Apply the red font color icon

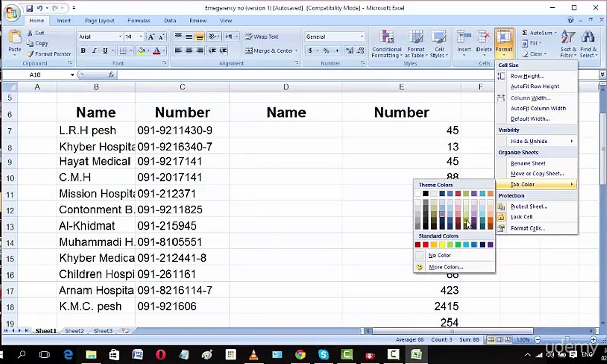pos(157,51)
